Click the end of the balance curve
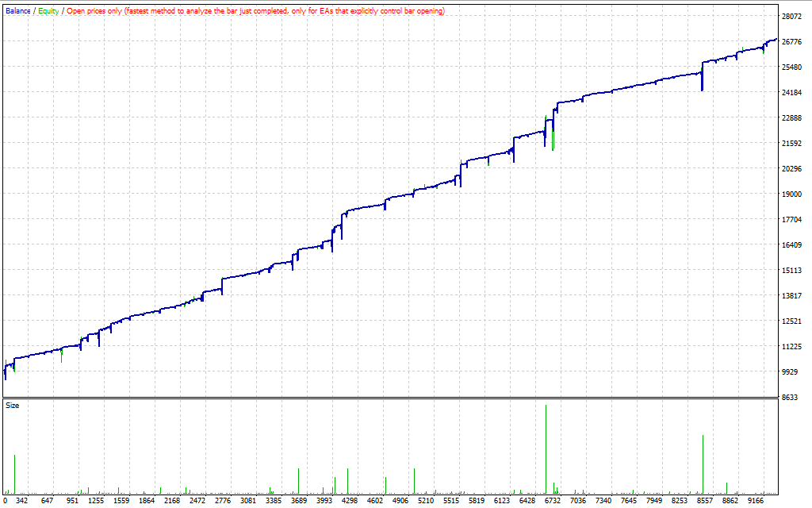Screen dimensions: 812x508 click(775, 39)
